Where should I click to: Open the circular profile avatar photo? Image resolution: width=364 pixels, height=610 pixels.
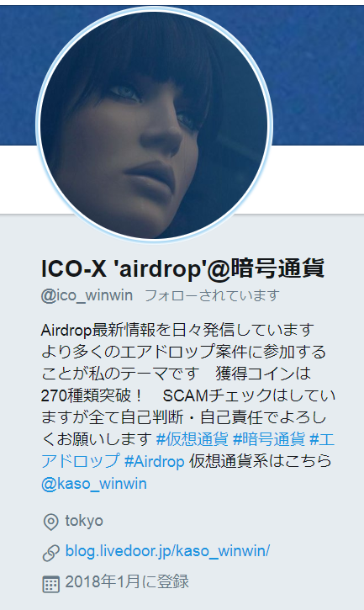click(x=154, y=125)
